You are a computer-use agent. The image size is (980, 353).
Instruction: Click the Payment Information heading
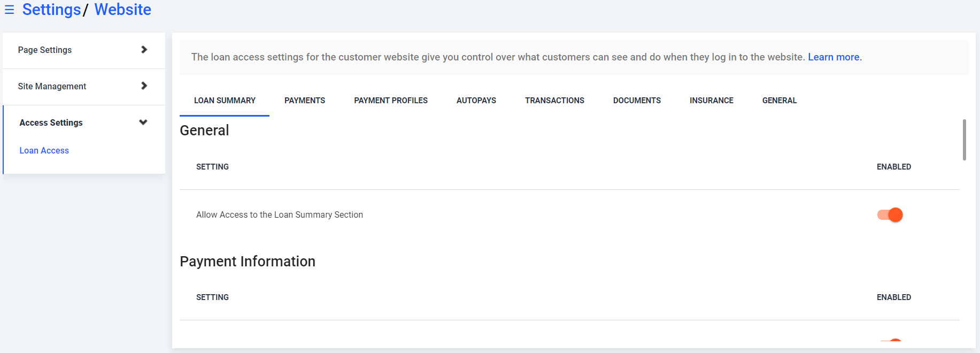(x=248, y=262)
